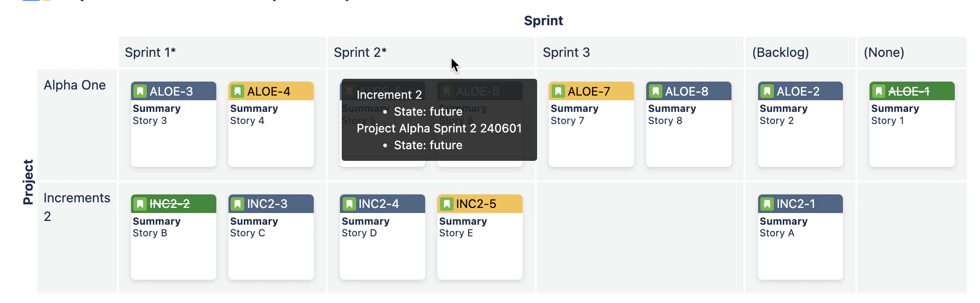This screenshot has height=303, width=980.
Task: Click the story icon on ALOE-3 card
Action: click(x=140, y=91)
